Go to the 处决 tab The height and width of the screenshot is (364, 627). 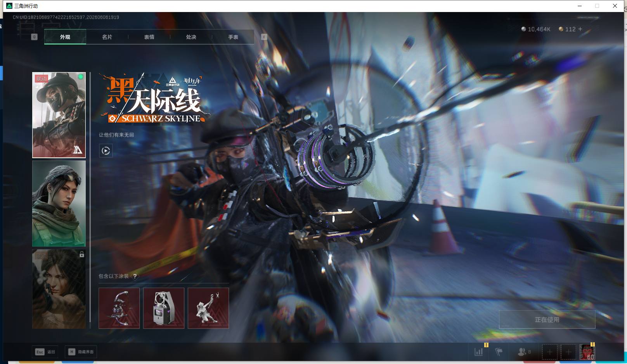(191, 37)
